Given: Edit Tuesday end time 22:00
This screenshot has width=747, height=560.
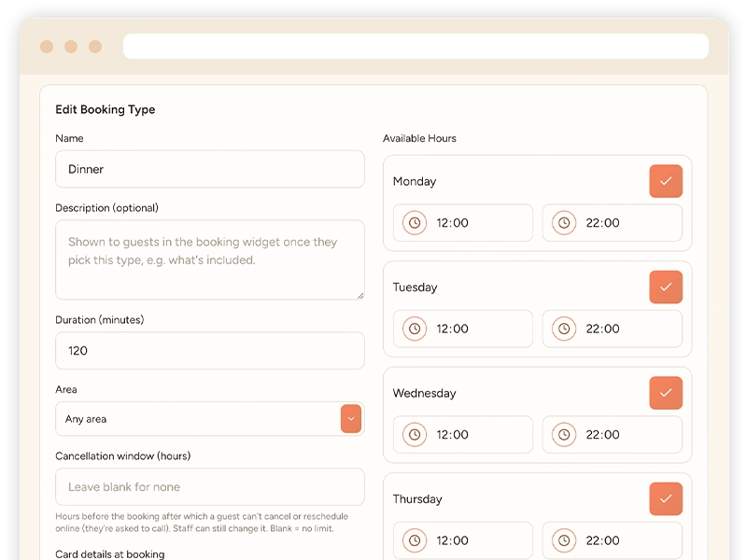Looking at the screenshot, I should pos(613,329).
